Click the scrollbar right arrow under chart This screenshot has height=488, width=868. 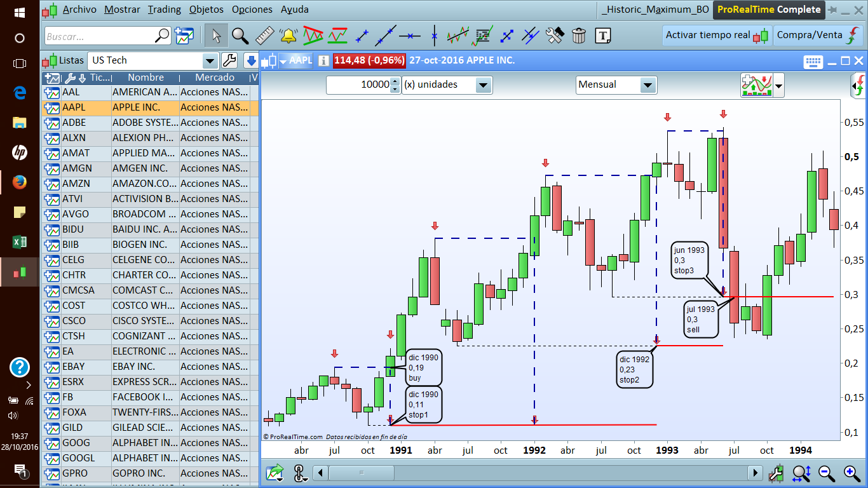pos(755,473)
